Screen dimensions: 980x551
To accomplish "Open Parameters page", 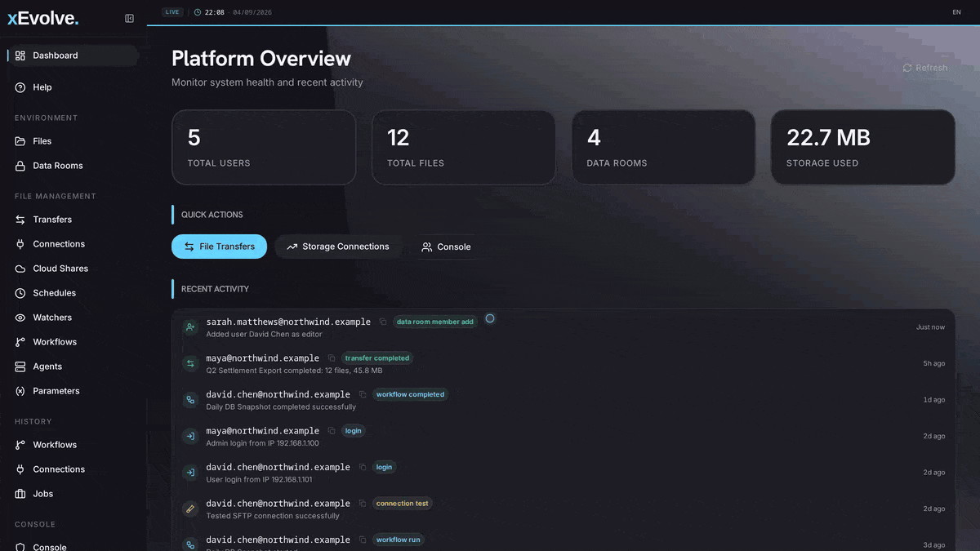I will 73,391.
